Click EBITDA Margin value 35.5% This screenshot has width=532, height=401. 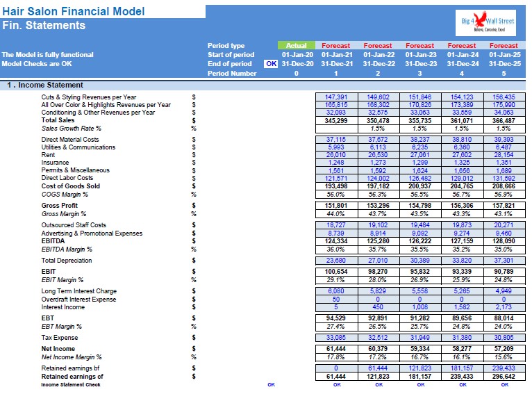(x=420, y=249)
